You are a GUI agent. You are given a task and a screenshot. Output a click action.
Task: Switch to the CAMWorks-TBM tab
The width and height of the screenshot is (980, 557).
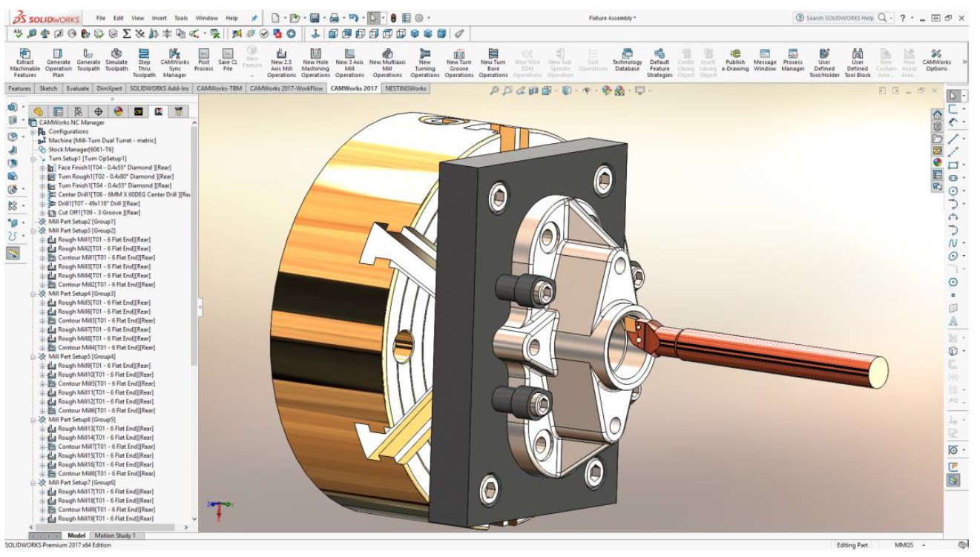point(219,88)
